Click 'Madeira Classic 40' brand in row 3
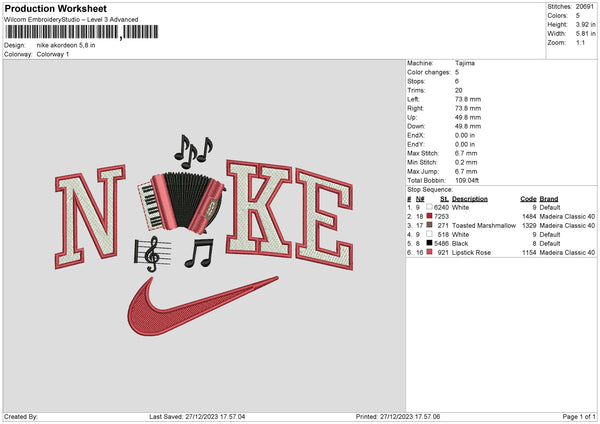 pos(567,225)
